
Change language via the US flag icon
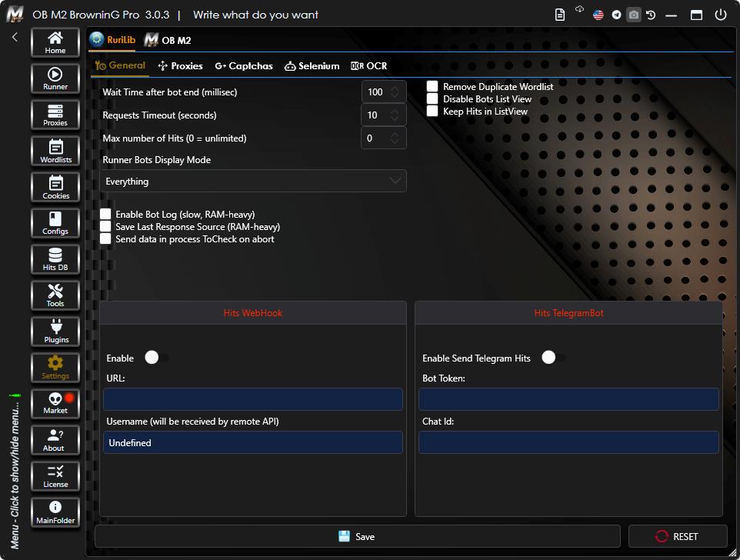click(x=598, y=15)
